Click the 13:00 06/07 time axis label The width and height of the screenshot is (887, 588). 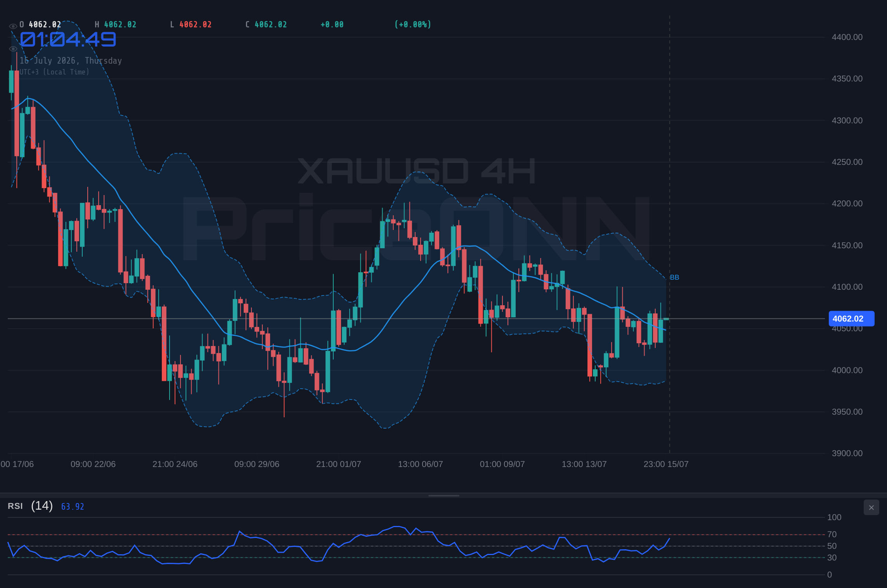421,464
